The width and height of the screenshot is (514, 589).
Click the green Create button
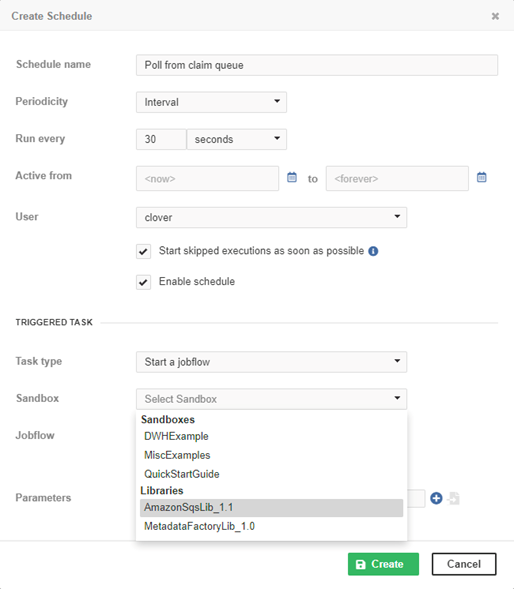(383, 564)
